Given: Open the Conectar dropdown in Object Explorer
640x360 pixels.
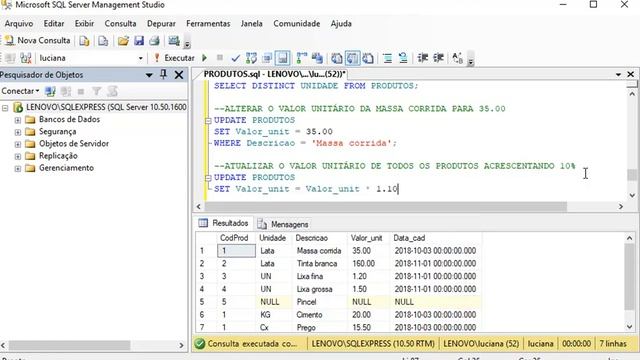Looking at the screenshot, I should [20, 91].
